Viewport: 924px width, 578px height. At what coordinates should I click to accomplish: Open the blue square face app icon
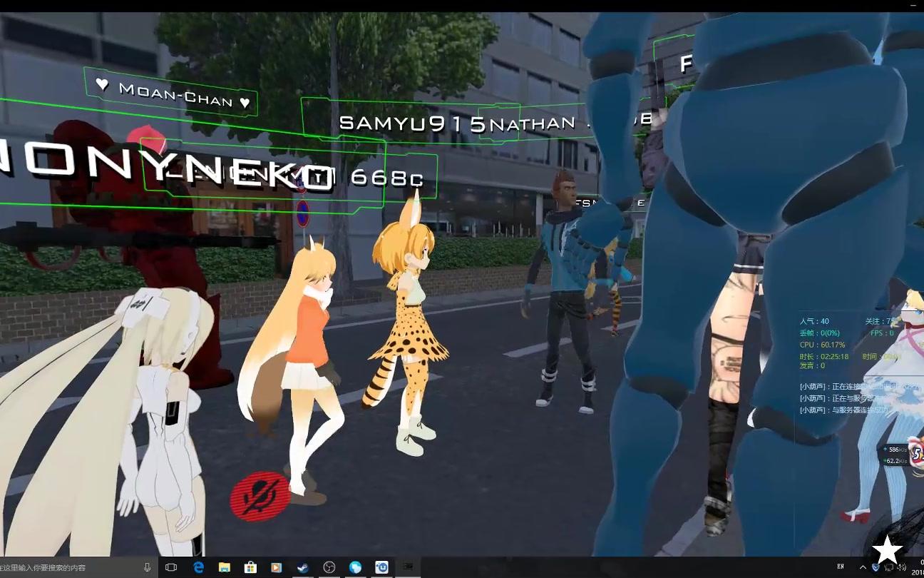click(381, 567)
